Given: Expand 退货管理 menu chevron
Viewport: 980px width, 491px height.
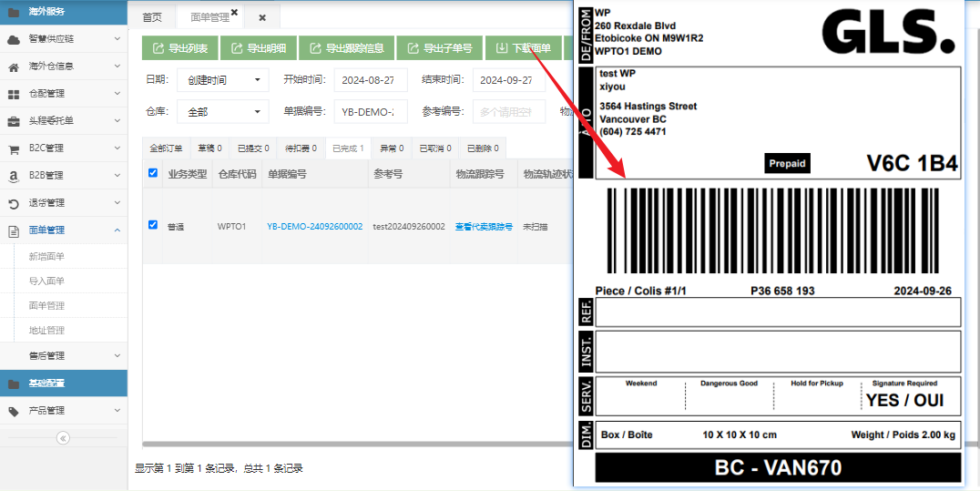Looking at the screenshot, I should coord(117,202).
